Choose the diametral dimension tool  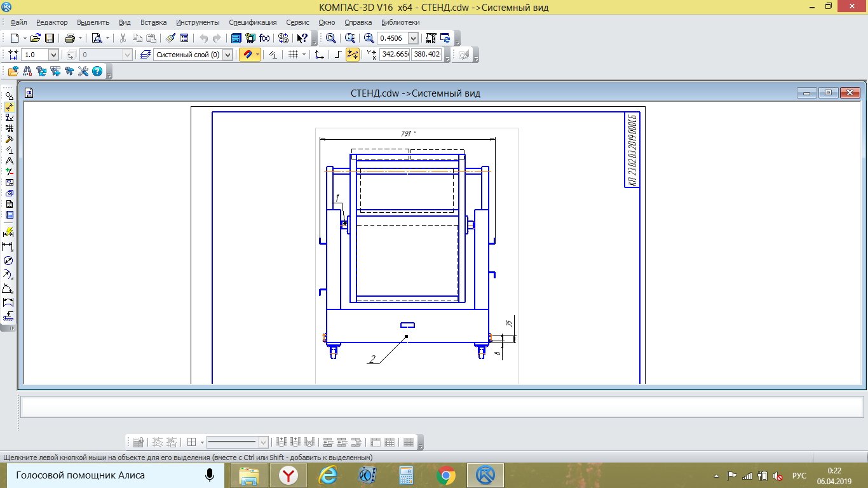(9, 261)
